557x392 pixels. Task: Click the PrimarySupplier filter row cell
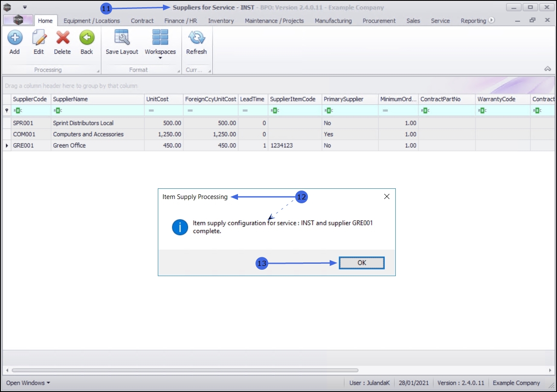350,110
